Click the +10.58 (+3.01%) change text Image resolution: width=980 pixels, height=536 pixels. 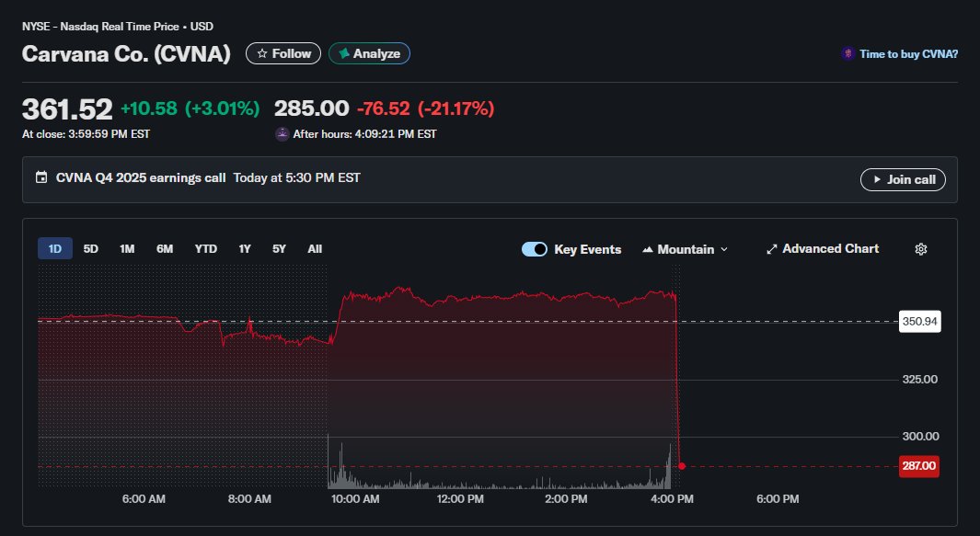(190, 108)
